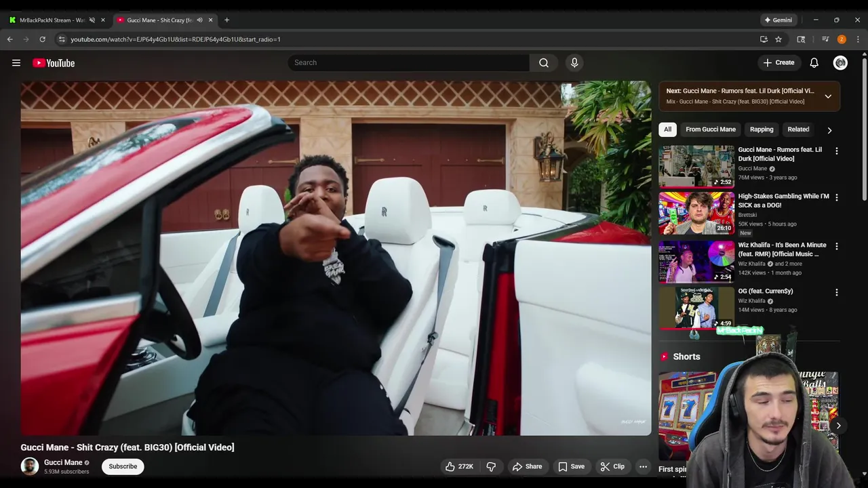Click '5.93M subscribers' text
The width and height of the screenshot is (868, 488).
coord(66,472)
